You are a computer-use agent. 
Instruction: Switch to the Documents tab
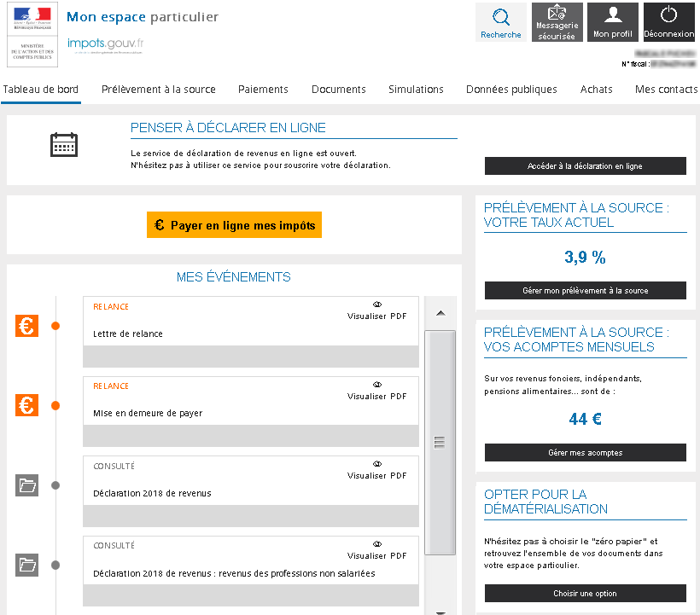pyautogui.click(x=338, y=90)
